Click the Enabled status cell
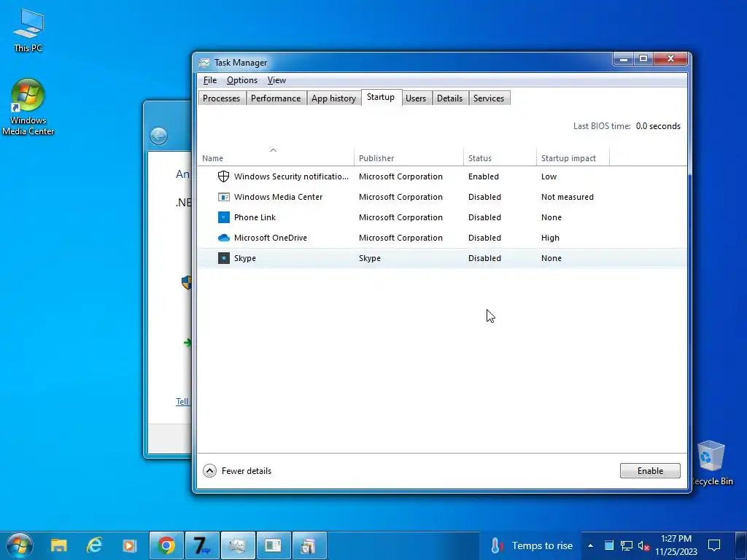The image size is (747, 560). [484, 176]
